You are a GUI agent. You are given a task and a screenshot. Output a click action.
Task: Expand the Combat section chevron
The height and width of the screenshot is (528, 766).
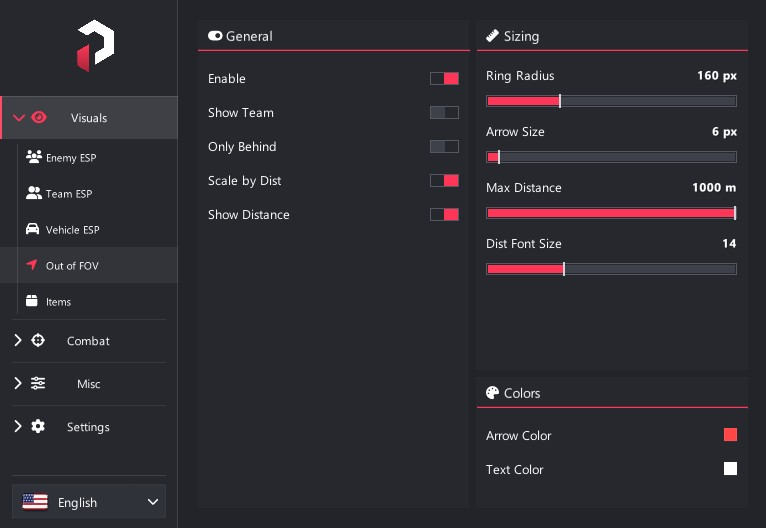click(x=18, y=340)
